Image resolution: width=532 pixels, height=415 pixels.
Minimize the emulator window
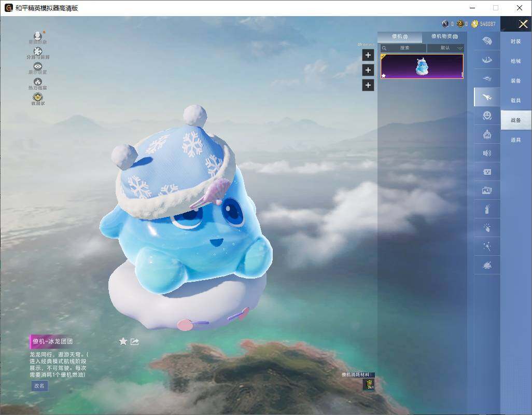[x=472, y=8]
